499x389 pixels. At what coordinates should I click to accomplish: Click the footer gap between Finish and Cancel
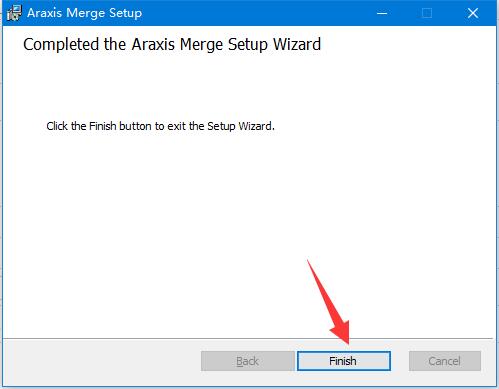coord(400,361)
